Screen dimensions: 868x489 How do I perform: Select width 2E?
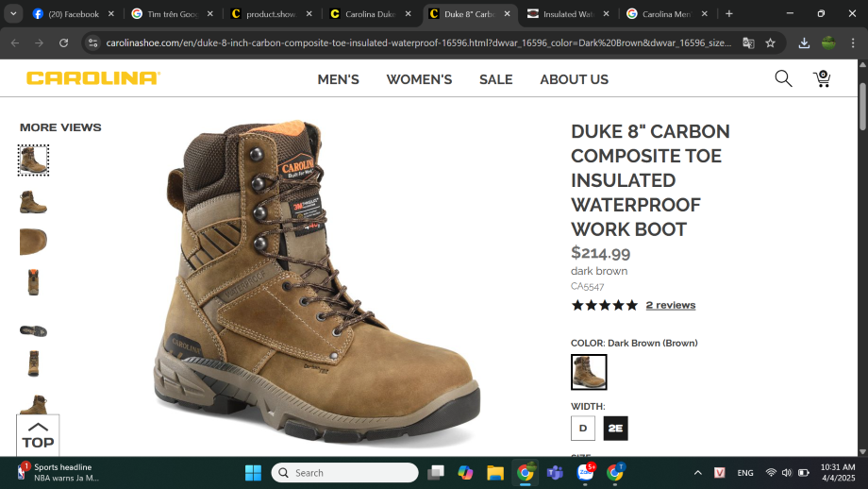click(x=615, y=428)
